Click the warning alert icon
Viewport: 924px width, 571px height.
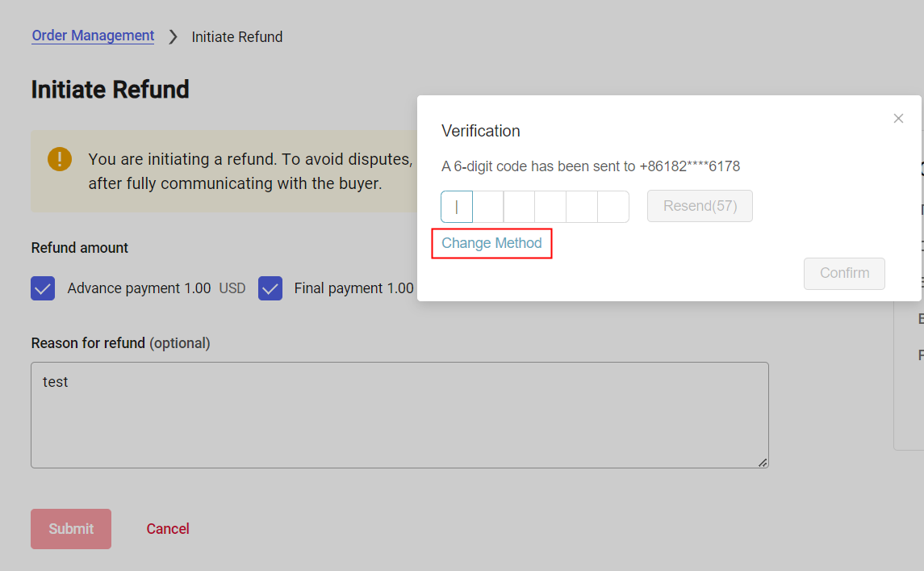(59, 159)
